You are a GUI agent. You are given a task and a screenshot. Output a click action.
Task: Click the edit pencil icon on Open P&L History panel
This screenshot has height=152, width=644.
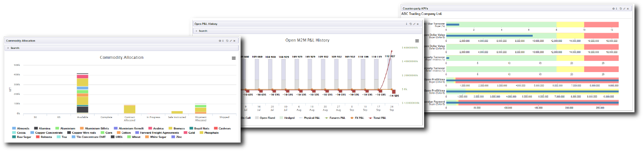tap(414, 24)
